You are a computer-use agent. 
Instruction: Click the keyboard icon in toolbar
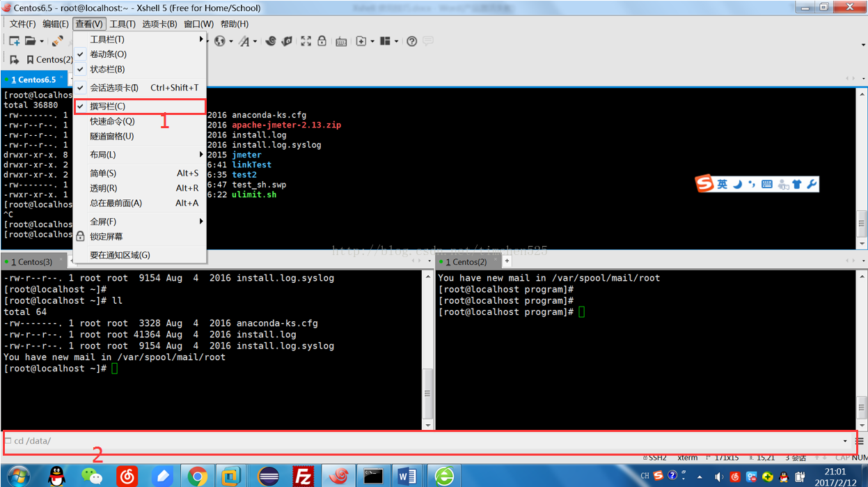[341, 42]
